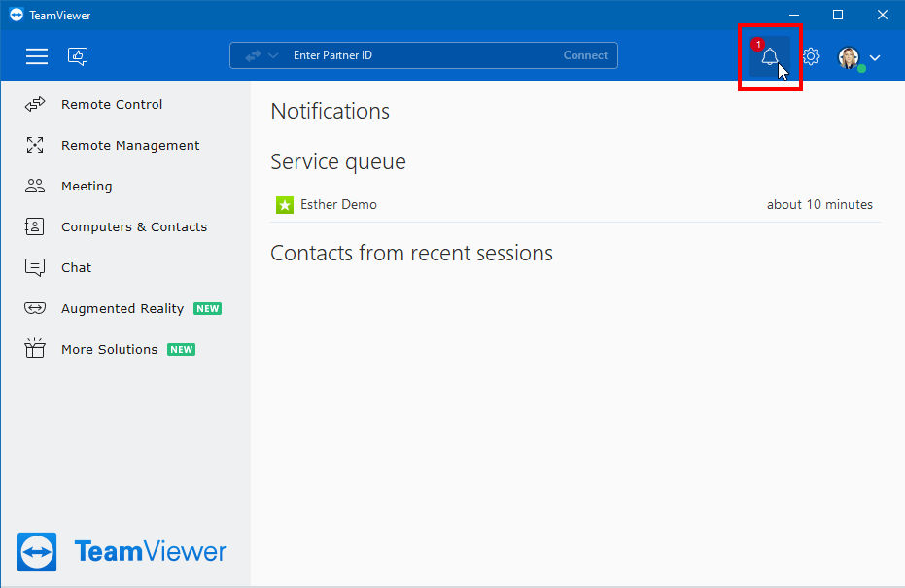Open the hamburger menu
The width and height of the screenshot is (905, 588).
pos(37,56)
